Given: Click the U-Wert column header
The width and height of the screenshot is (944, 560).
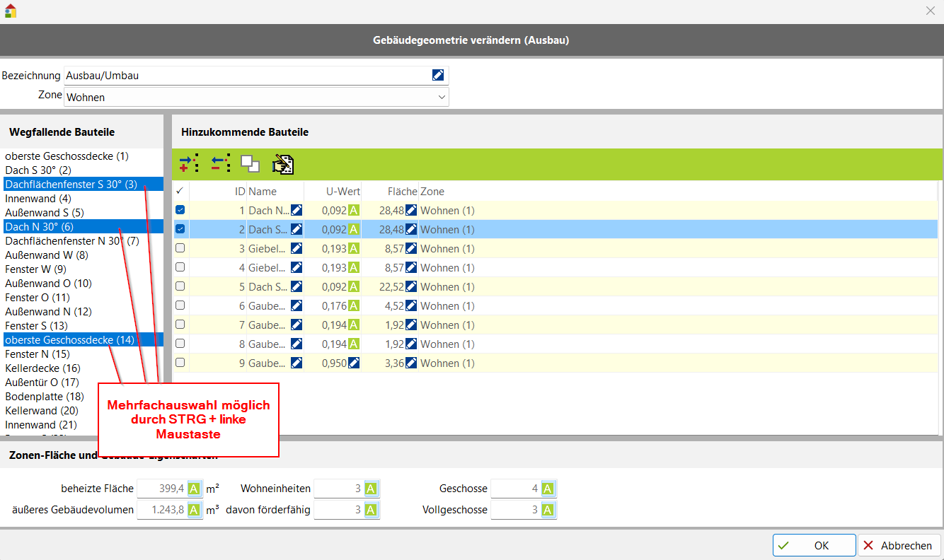Looking at the screenshot, I should point(343,192).
